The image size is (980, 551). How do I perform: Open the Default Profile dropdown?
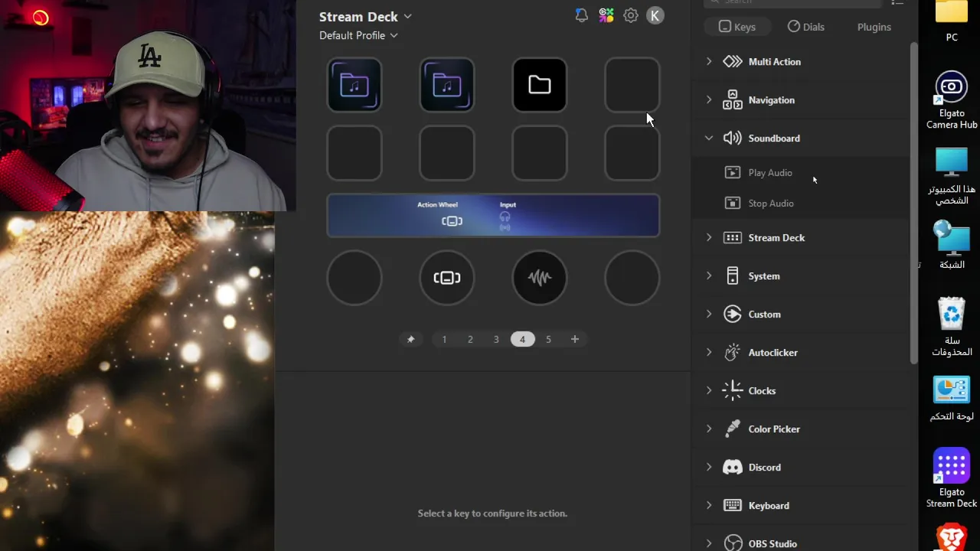point(358,35)
